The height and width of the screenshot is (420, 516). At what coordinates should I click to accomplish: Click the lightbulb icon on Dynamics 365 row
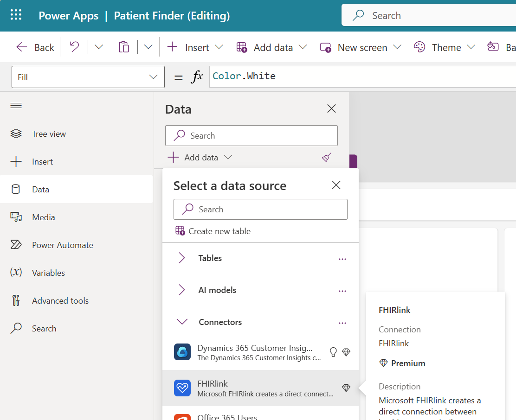pyautogui.click(x=333, y=352)
